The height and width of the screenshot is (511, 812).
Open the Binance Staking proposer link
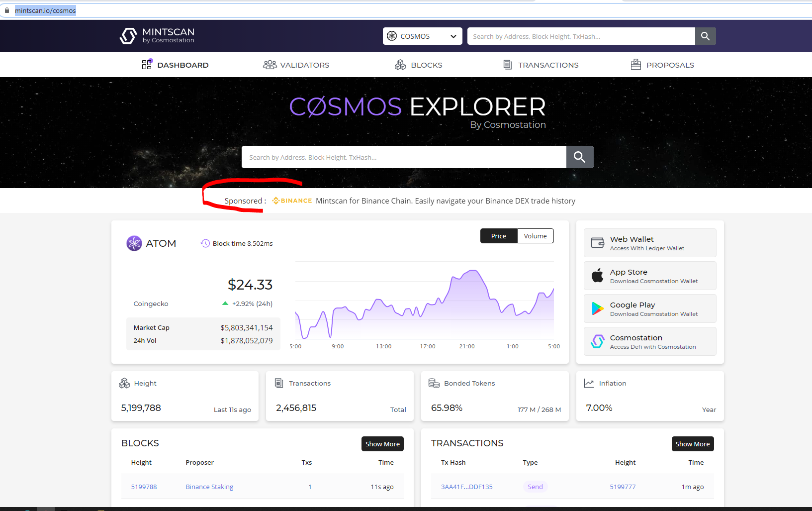pos(209,487)
